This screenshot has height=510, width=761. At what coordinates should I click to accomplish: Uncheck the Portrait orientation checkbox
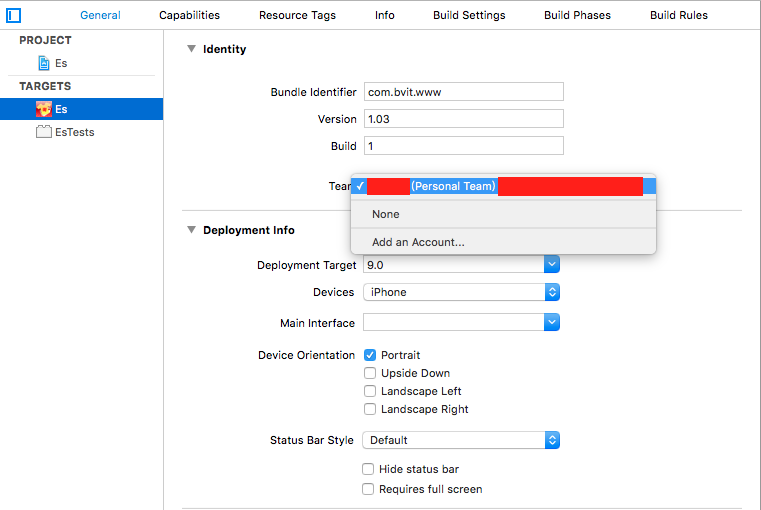[370, 355]
